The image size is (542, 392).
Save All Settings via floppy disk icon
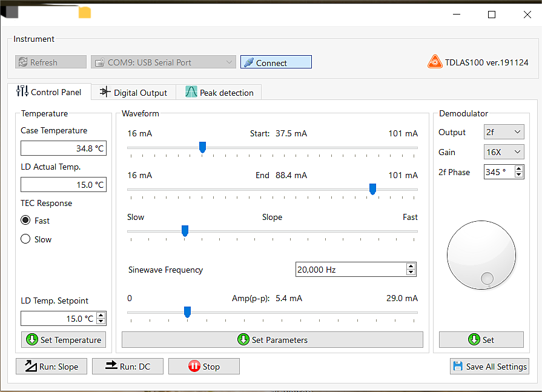[x=489, y=367]
